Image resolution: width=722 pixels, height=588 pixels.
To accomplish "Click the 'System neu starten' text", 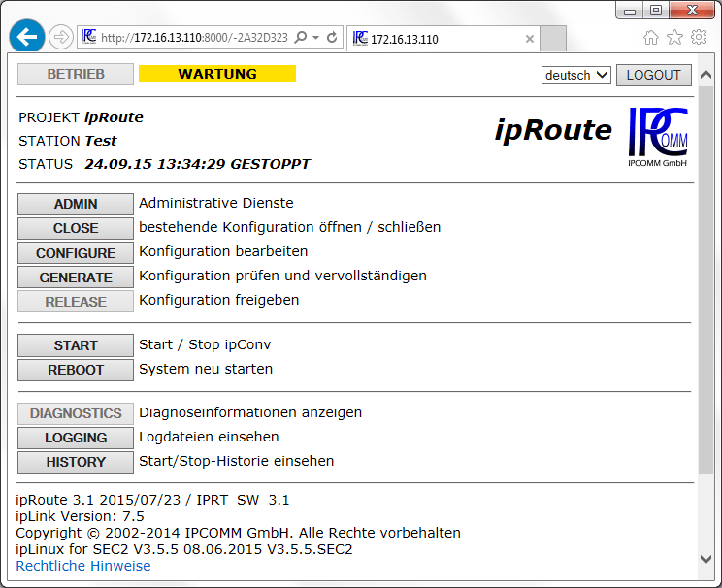I will pyautogui.click(x=206, y=369).
